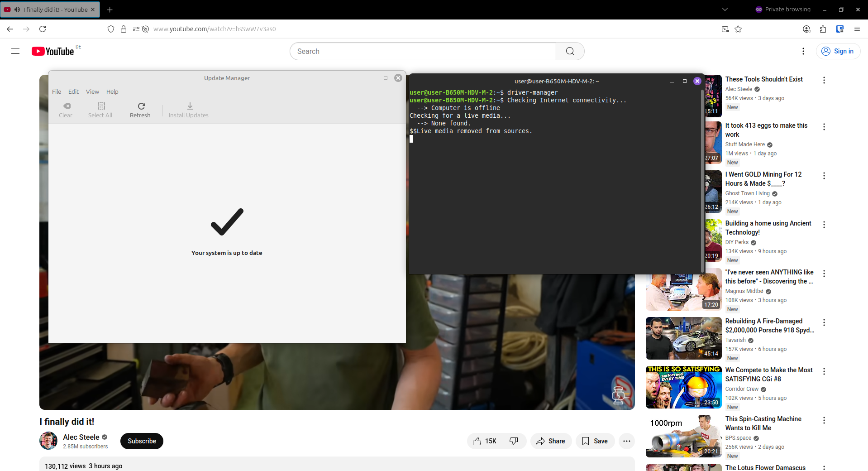Click Select All in Update Manager
The width and height of the screenshot is (868, 471).
point(100,110)
